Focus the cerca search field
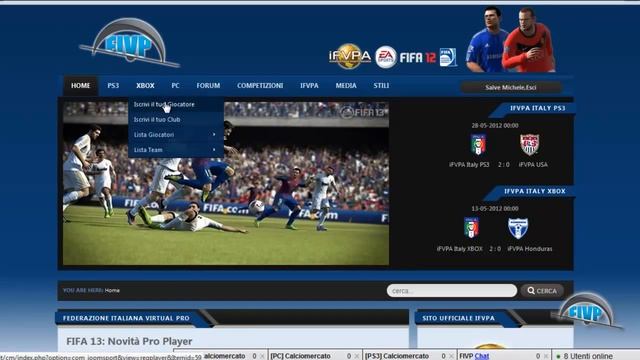 [x=451, y=291]
